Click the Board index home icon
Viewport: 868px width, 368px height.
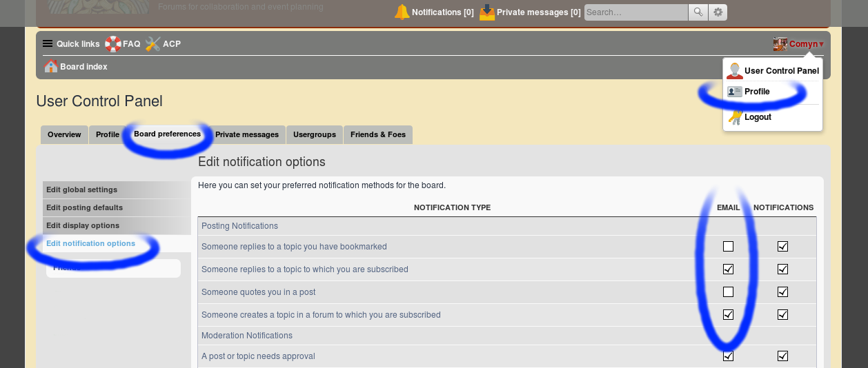coord(51,67)
